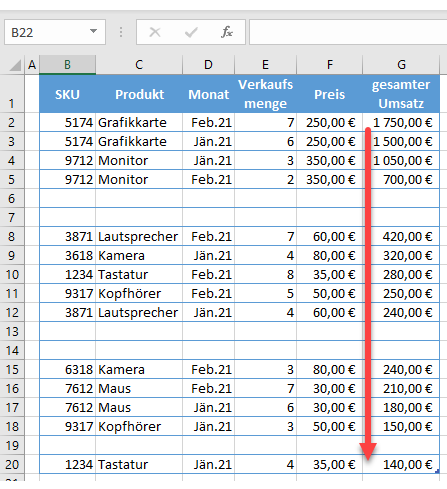Screen dimensions: 447x489
Task: Select column G header
Action: [x=401, y=65]
